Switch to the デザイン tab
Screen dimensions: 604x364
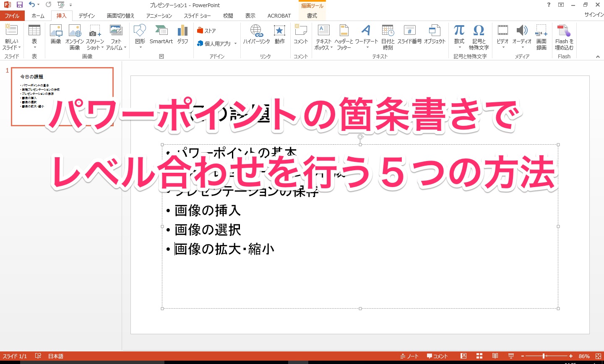click(x=87, y=16)
